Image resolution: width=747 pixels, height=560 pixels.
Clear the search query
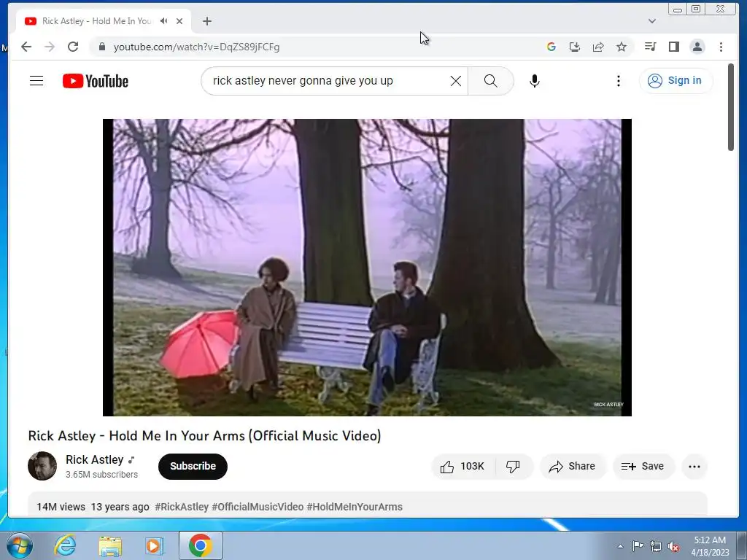(456, 81)
